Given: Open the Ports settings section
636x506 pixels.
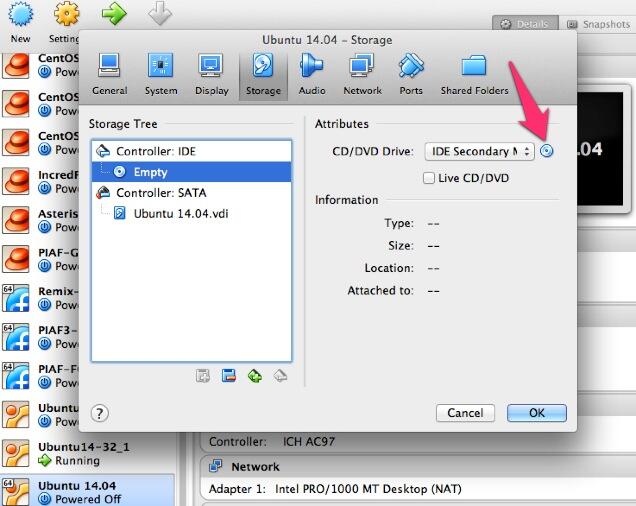Looking at the screenshot, I should coord(411,74).
